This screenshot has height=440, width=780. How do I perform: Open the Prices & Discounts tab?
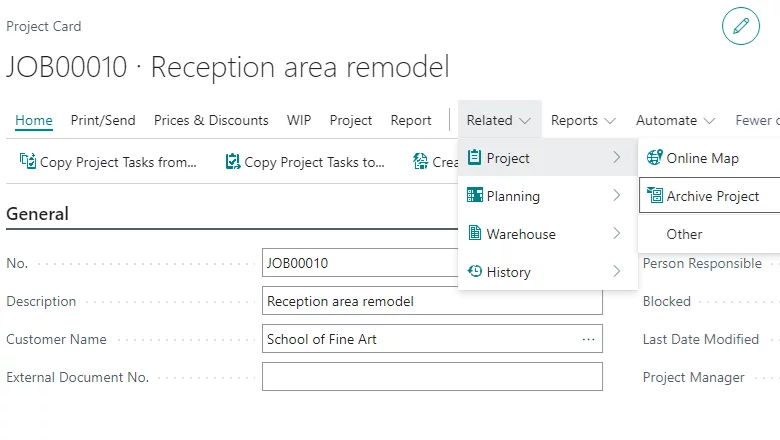(x=211, y=120)
